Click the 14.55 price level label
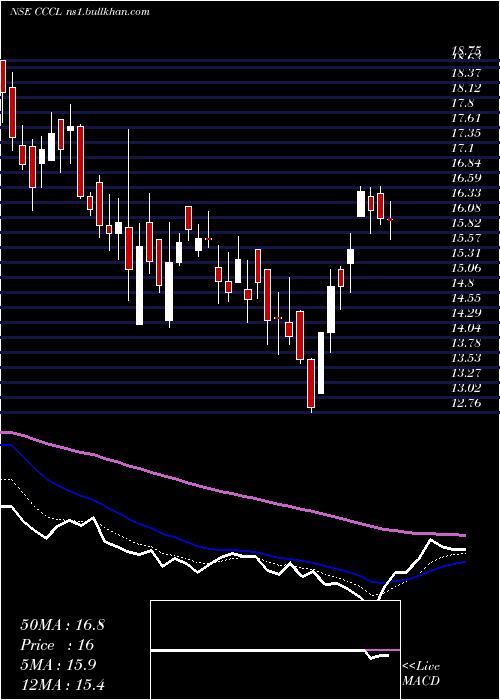Viewport: 500px width, 700px height. tap(467, 298)
